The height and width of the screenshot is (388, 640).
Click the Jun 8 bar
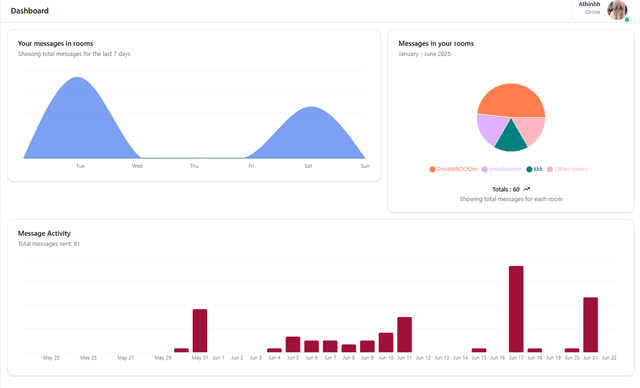click(349, 348)
